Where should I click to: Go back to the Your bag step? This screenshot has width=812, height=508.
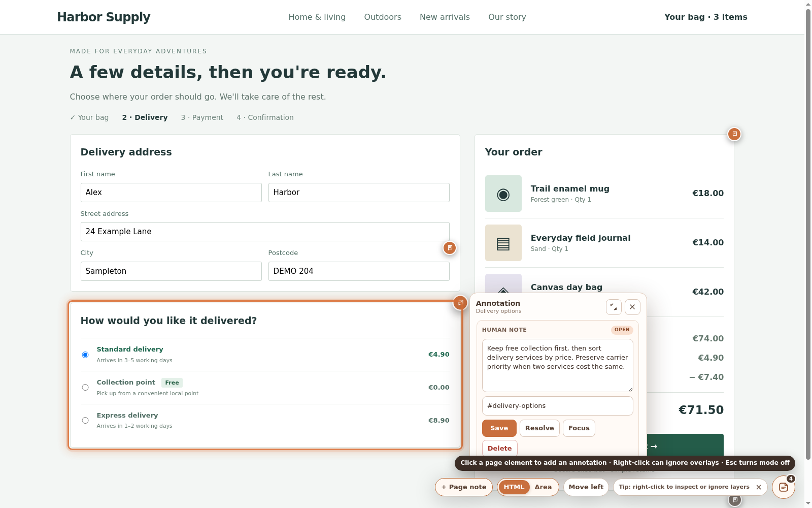point(89,117)
